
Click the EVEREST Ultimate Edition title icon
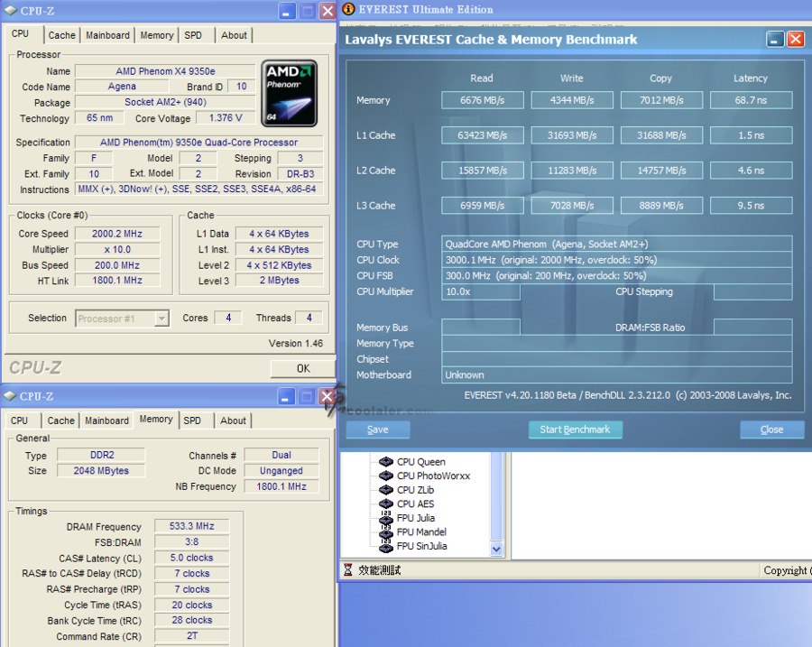click(349, 9)
